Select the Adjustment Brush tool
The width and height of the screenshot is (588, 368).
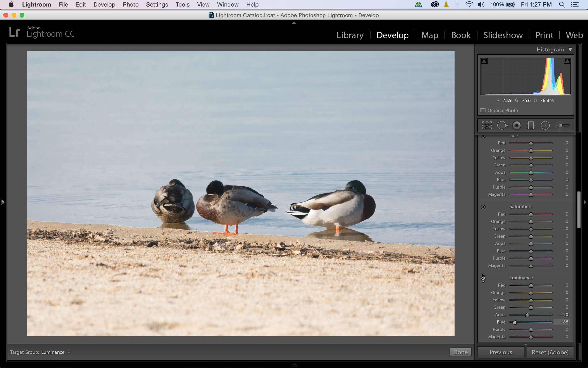[563, 126]
